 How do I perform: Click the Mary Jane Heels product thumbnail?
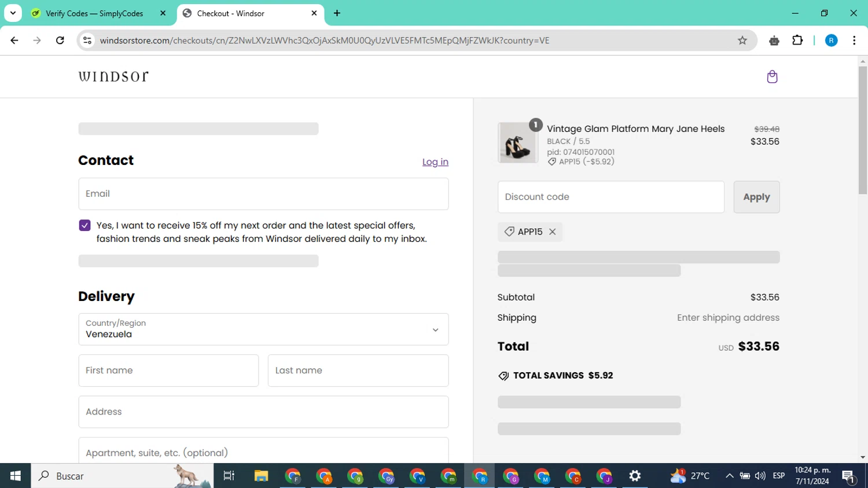click(x=518, y=142)
